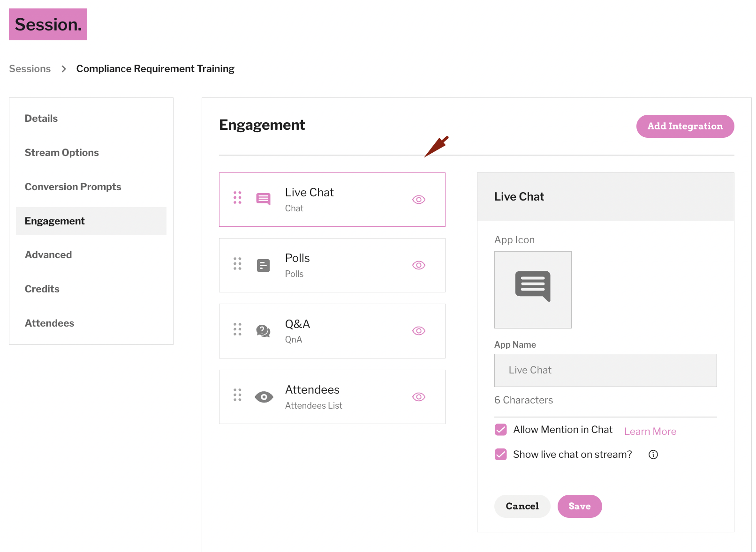
Task: Click the breadcrumb chevron separator
Action: [x=64, y=69]
